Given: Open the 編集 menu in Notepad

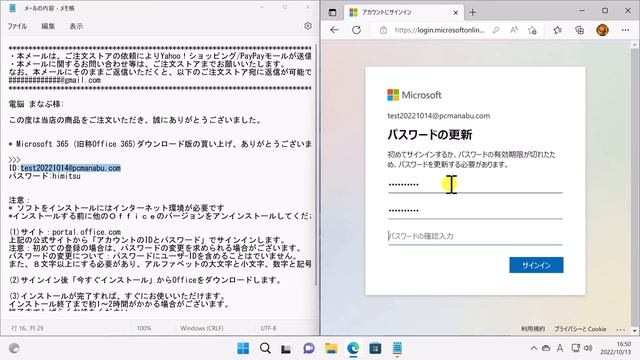Looking at the screenshot, I should click(48, 26).
